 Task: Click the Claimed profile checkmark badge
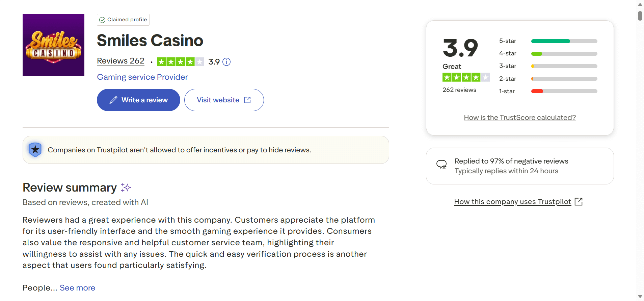102,20
